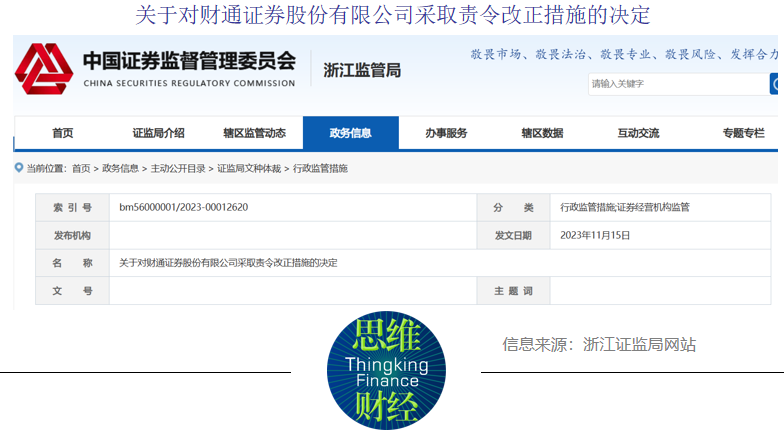Viewport: 784px width, 431px height.
Task: Click the location pin icon before 当前位置
Action: [19, 168]
